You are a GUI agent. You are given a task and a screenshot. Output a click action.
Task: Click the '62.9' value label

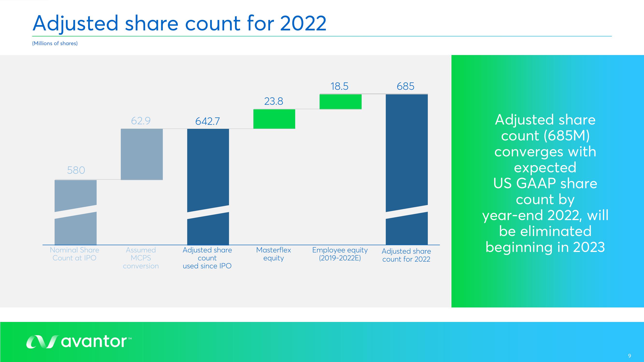[141, 121]
